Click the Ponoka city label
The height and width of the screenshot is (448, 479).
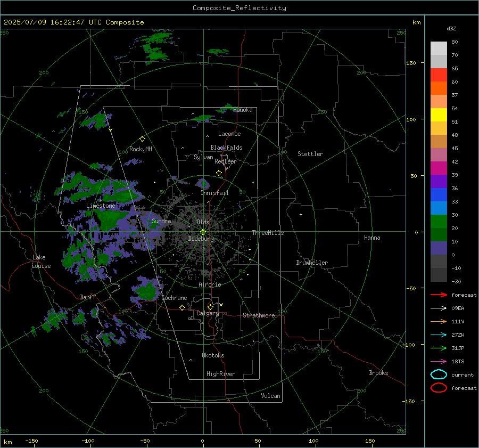[x=243, y=110]
